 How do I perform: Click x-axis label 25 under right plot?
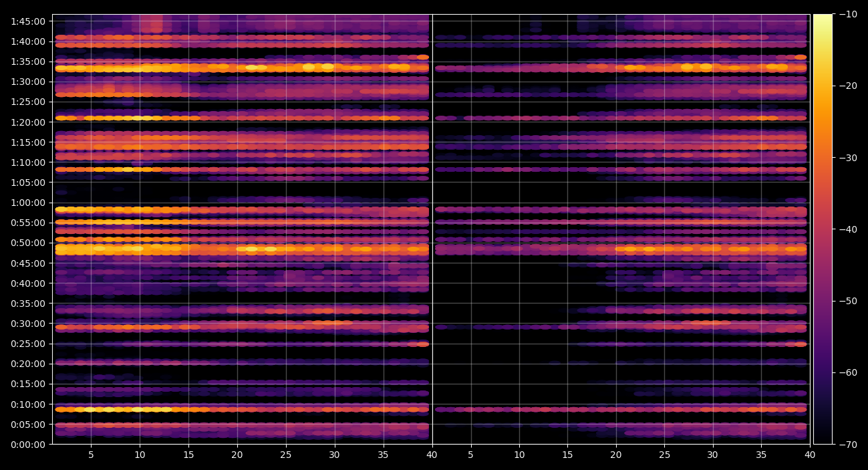tap(664, 455)
